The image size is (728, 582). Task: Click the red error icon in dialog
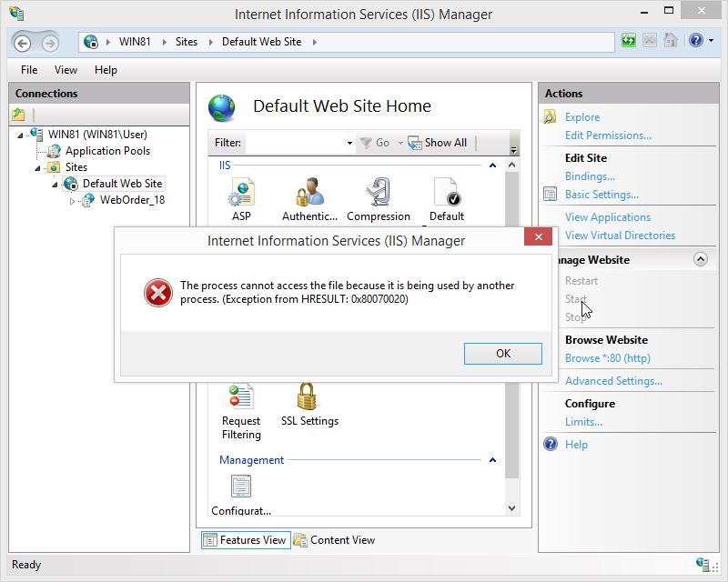(x=157, y=293)
